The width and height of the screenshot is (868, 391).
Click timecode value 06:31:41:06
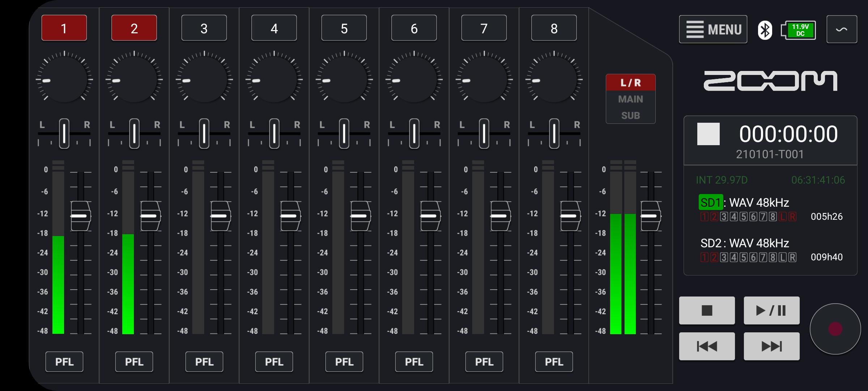point(818,180)
